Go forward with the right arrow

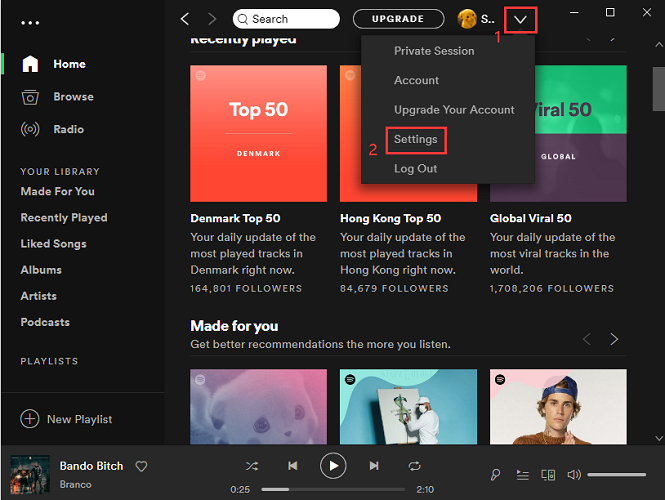pyautogui.click(x=212, y=19)
